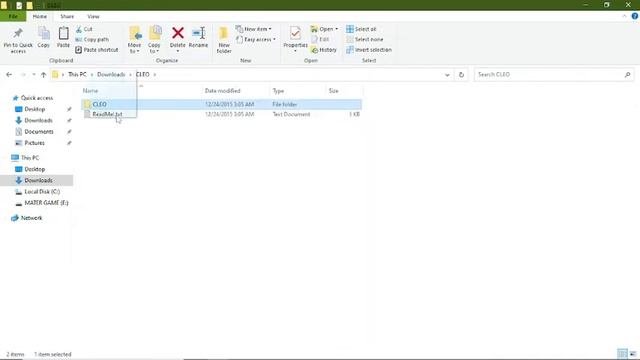Viewport: 640px width, 360px height.
Task: Click the Copy icon in Clipboard group
Action: tap(44, 38)
